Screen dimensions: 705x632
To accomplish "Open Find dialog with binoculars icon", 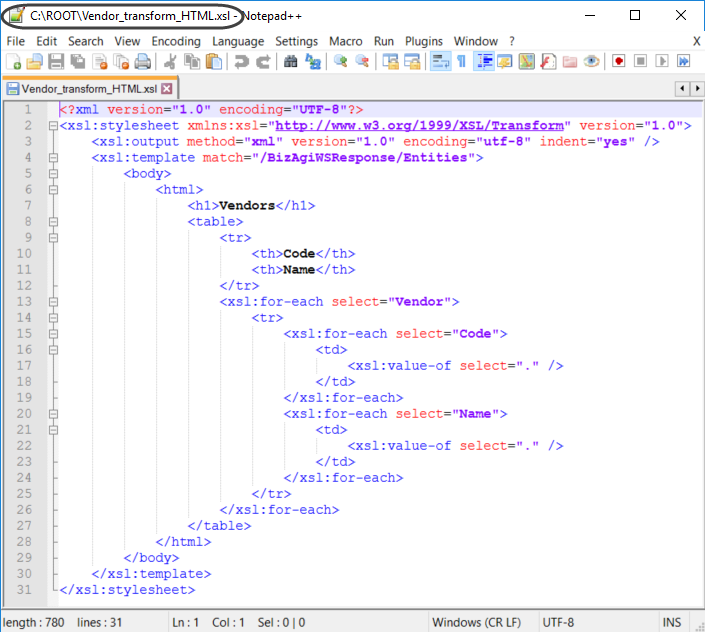I will tap(290, 62).
